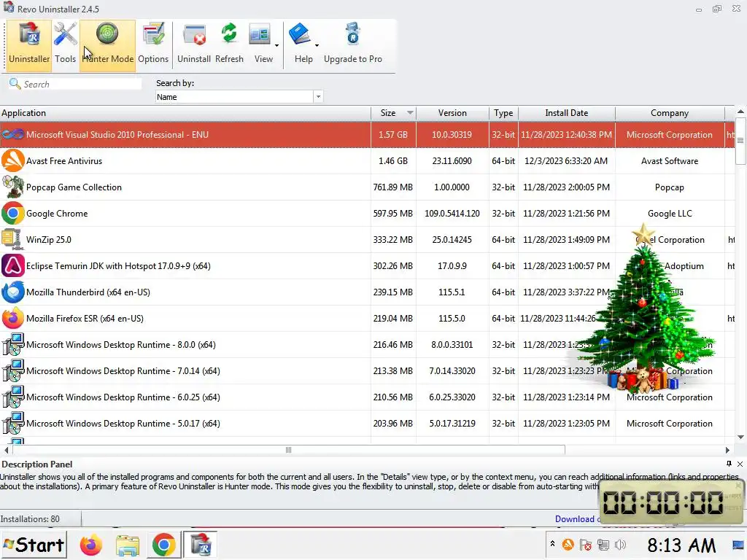Select the WinZip 25.0 icon

(13, 239)
